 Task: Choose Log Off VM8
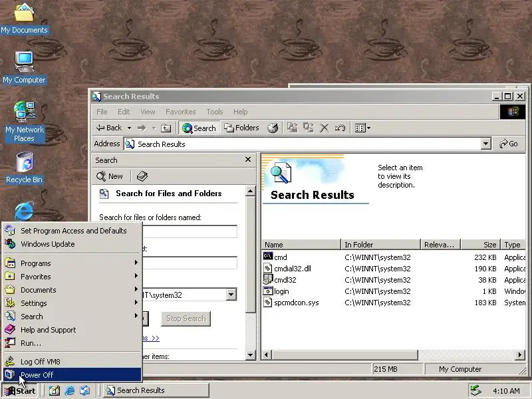point(72,361)
